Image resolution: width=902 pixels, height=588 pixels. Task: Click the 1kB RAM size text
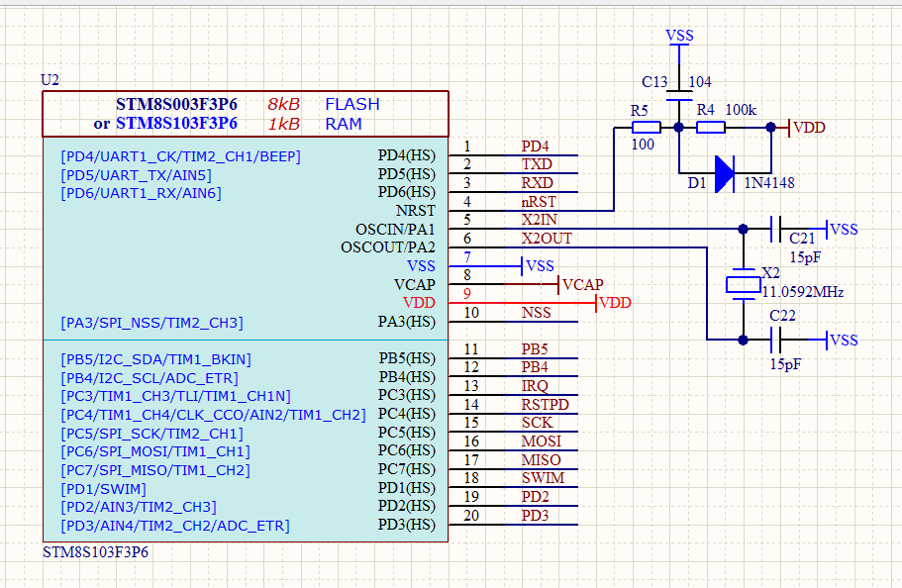[283, 124]
